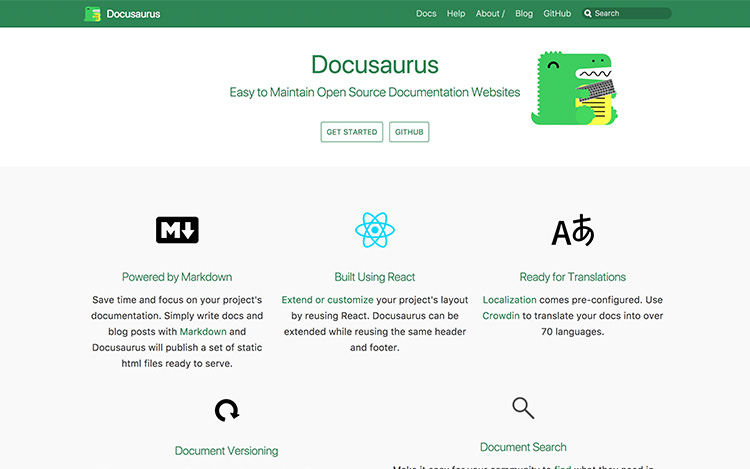
Task: Open the Docs menu item
Action: pos(426,13)
